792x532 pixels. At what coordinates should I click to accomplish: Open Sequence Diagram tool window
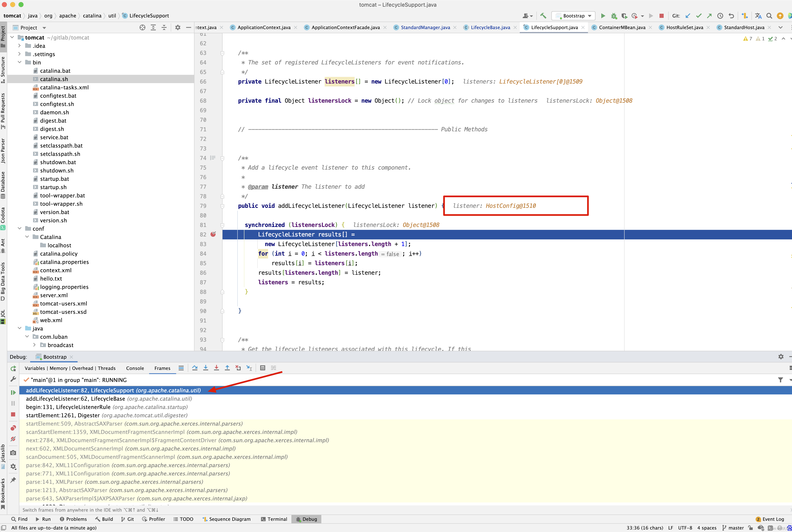(x=226, y=519)
